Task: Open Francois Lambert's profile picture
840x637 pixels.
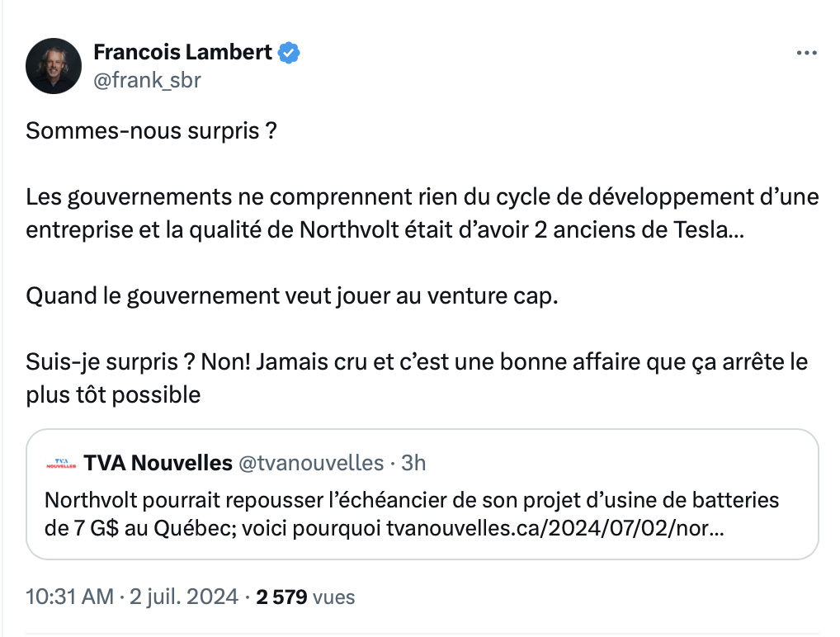Action: (54, 66)
